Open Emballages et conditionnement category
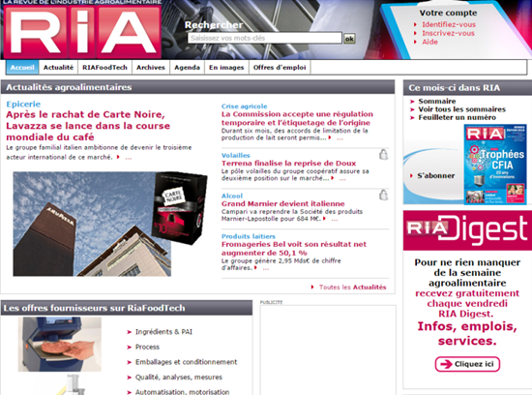The image size is (532, 395). pos(187,362)
